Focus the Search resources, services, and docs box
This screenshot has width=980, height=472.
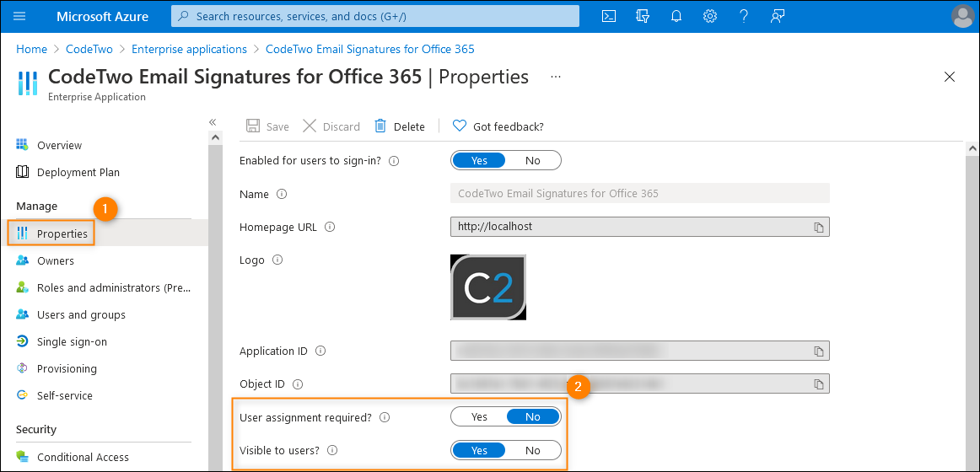click(x=375, y=16)
